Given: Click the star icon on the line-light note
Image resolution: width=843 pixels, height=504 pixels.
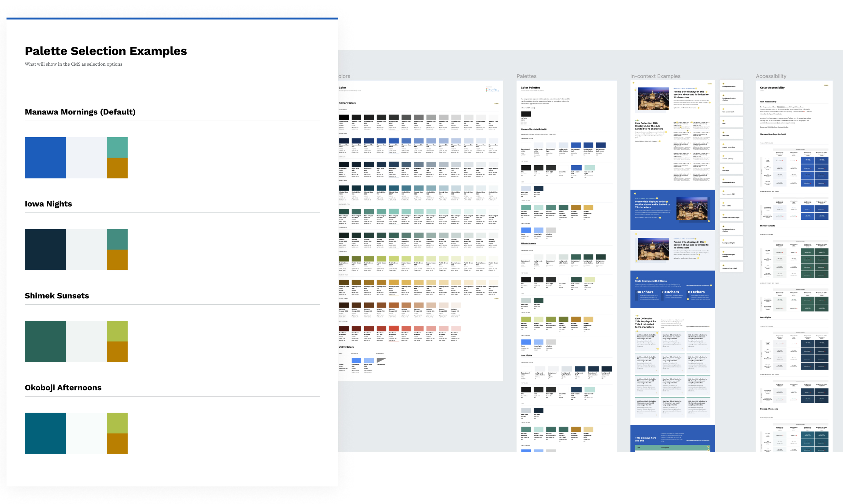Looking at the screenshot, I should coord(723,167).
